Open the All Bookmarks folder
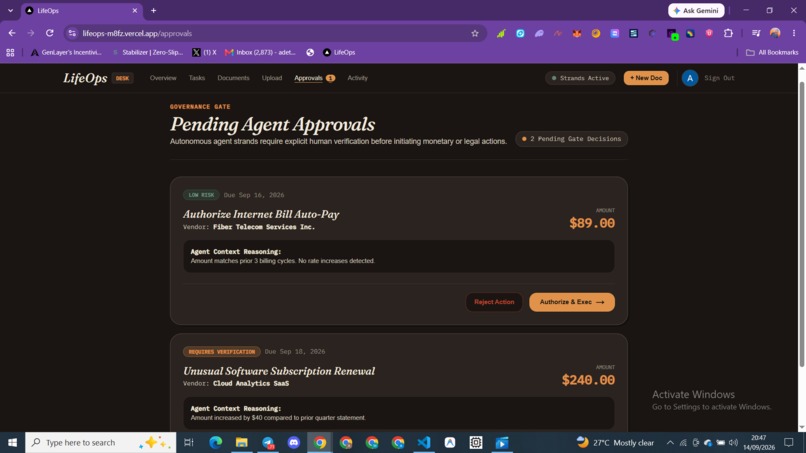Image resolution: width=806 pixels, height=453 pixels. pos(772,52)
